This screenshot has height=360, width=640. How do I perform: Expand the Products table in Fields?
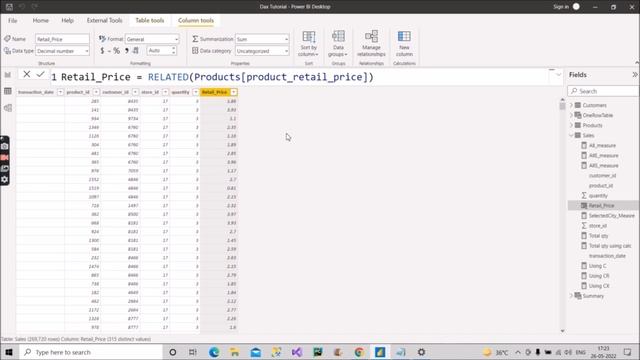tap(571, 125)
